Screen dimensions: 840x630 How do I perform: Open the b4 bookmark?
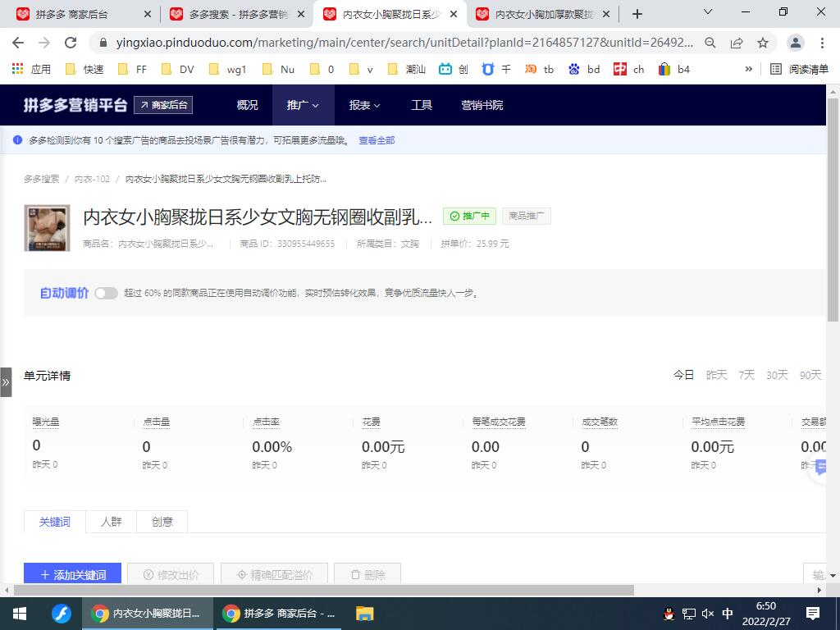[x=674, y=69]
